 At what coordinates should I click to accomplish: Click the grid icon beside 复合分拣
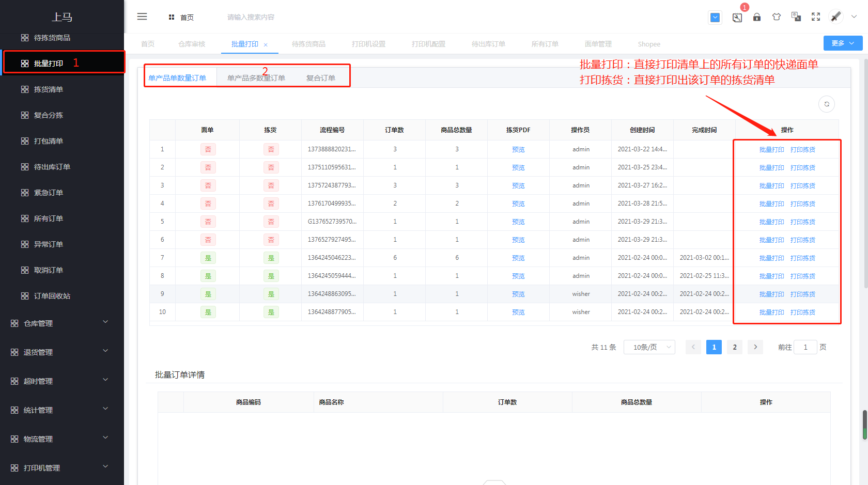point(25,115)
